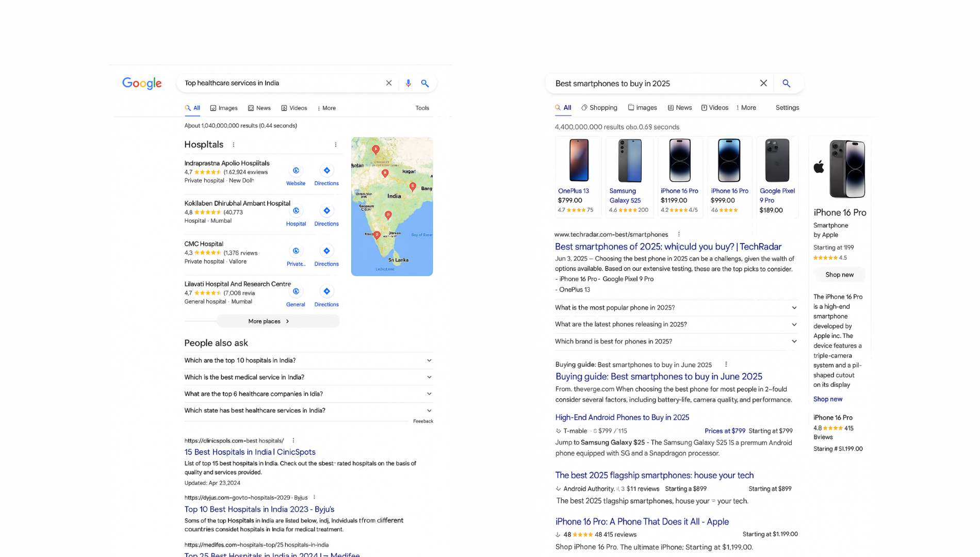Expand 'What are the top 6 healthcare companies' question
Image resolution: width=980 pixels, height=557 pixels.
point(308,394)
